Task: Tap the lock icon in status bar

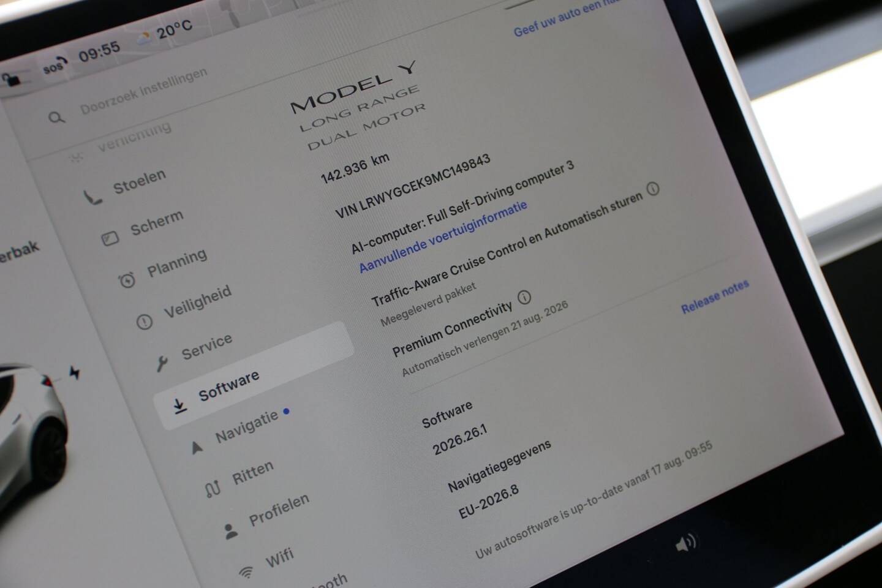Action: pyautogui.click(x=11, y=79)
